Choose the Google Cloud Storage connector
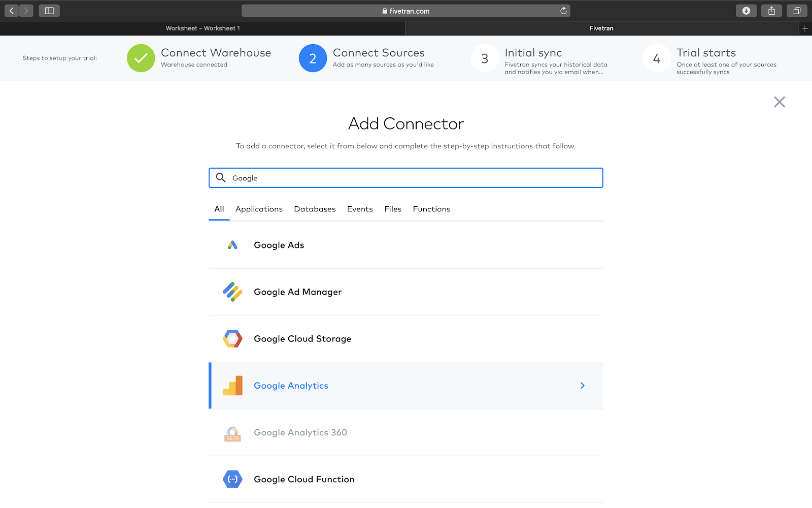Screen dimensions: 812x508 coord(406,339)
